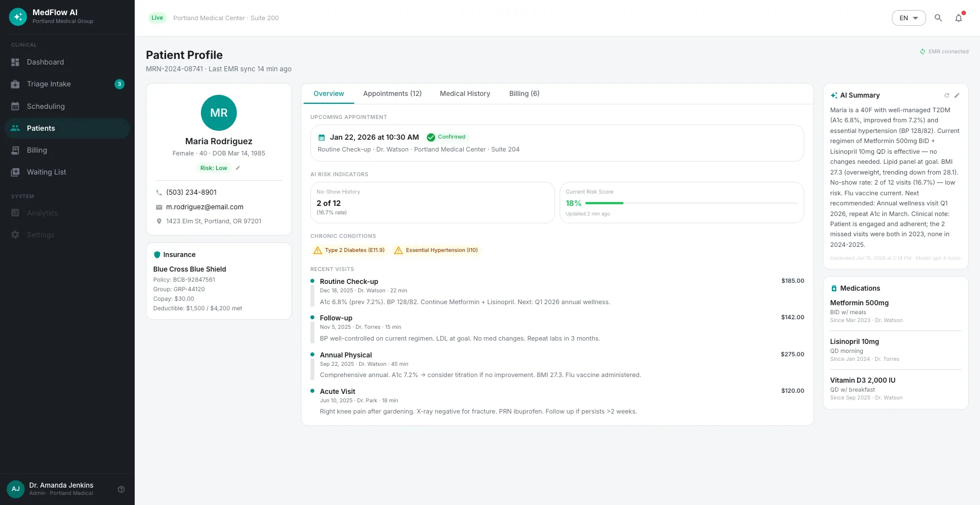
Task: Click the Blue Cross Blue Shield insurer name
Action: coord(190,269)
